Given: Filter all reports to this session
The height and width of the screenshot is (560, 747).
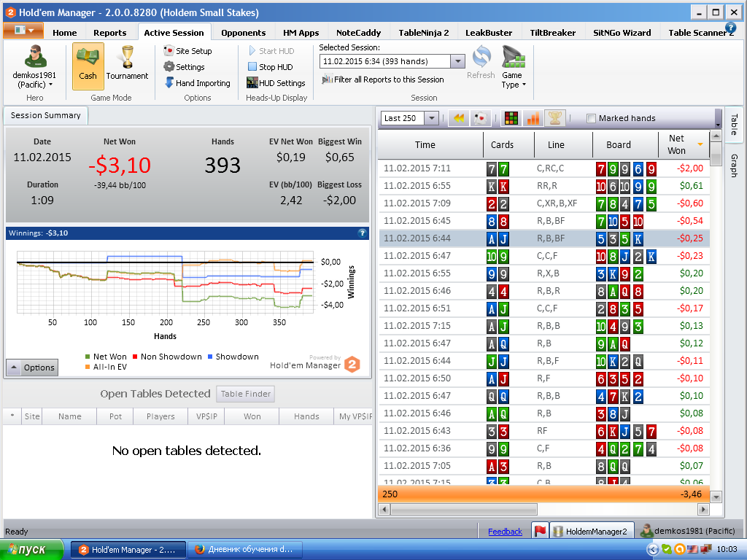Looking at the screenshot, I should 382,79.
